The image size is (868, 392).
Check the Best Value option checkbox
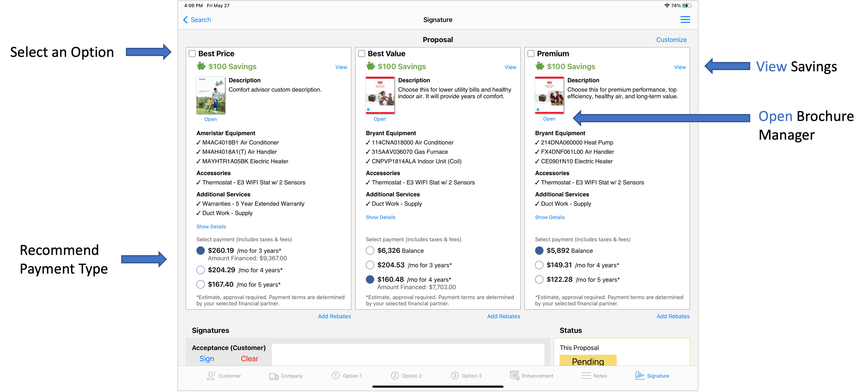pyautogui.click(x=362, y=53)
